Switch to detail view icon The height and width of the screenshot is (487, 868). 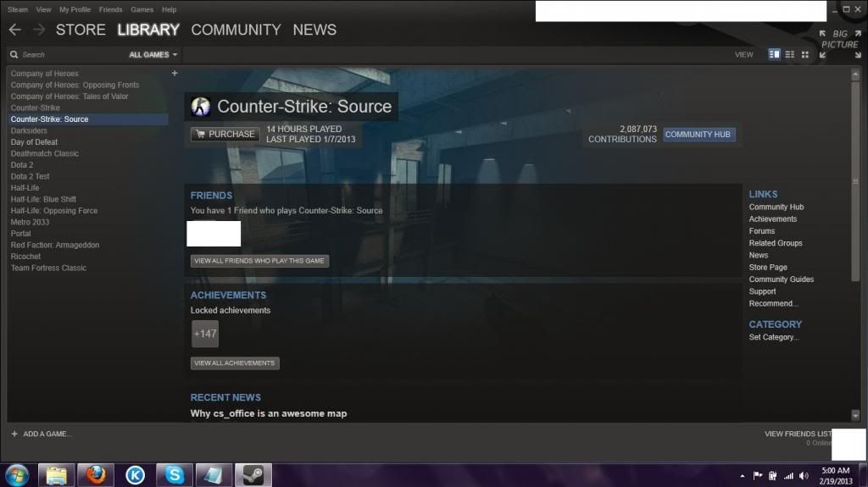(x=774, y=54)
